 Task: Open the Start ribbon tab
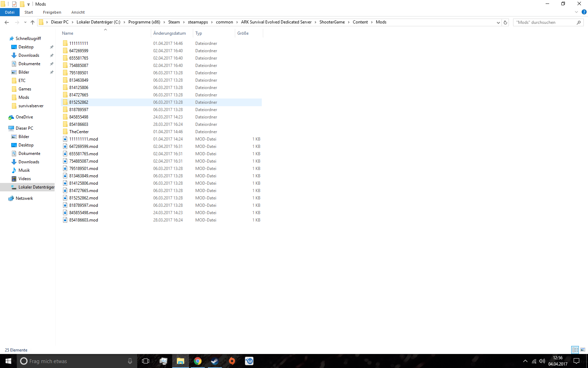[x=29, y=12]
